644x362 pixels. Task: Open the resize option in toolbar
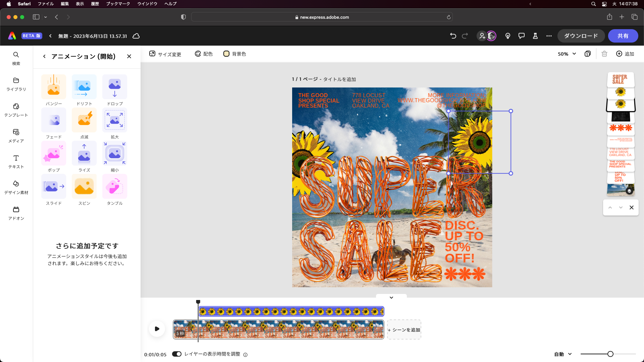click(165, 54)
